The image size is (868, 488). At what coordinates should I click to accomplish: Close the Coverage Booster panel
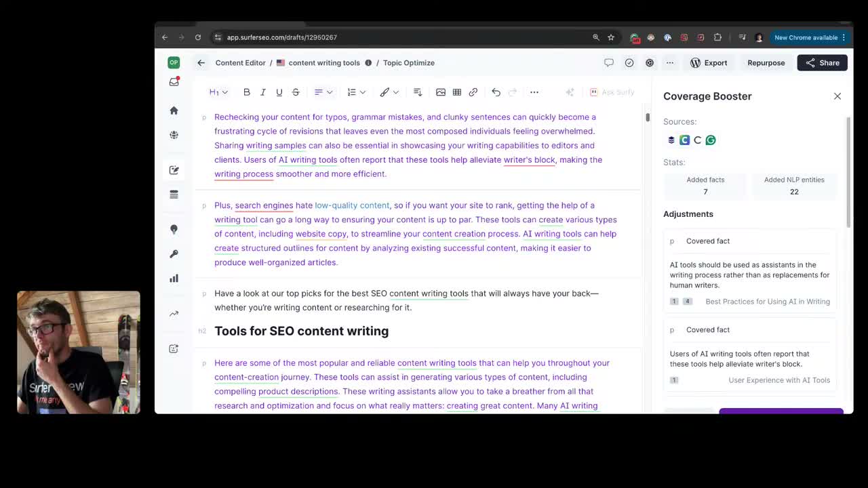click(837, 96)
